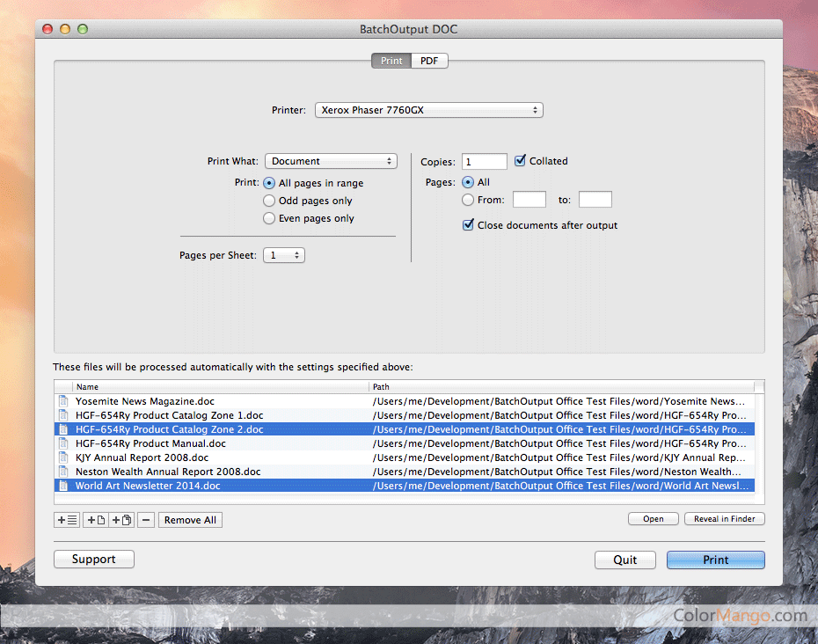Click the Reveal in Finder button
This screenshot has height=644, width=818.
point(724,518)
